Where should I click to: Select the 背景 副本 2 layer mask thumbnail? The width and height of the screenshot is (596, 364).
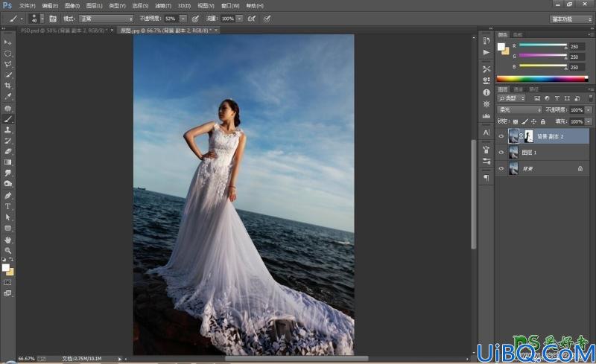point(528,136)
